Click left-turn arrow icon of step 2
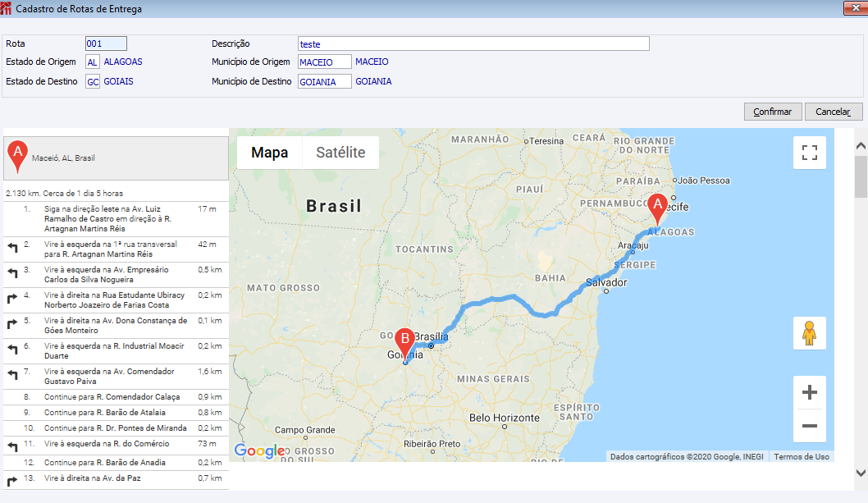The image size is (868, 503). [x=12, y=248]
